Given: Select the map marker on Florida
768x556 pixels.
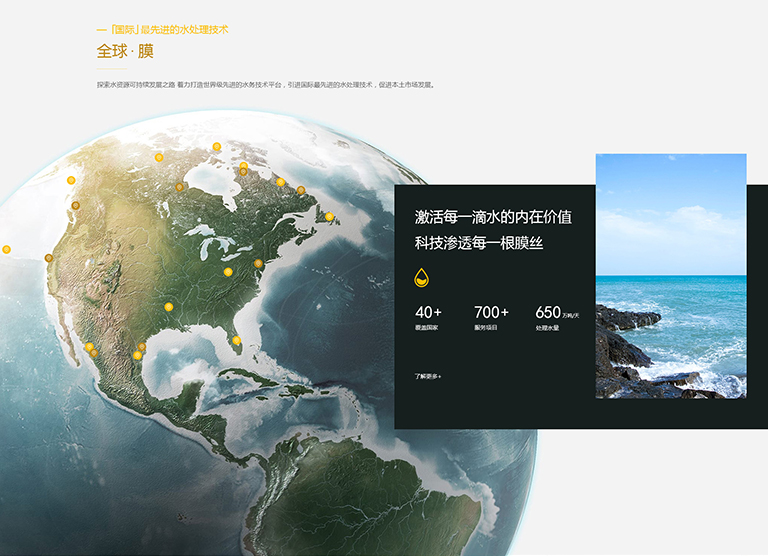Looking at the screenshot, I should [x=237, y=340].
